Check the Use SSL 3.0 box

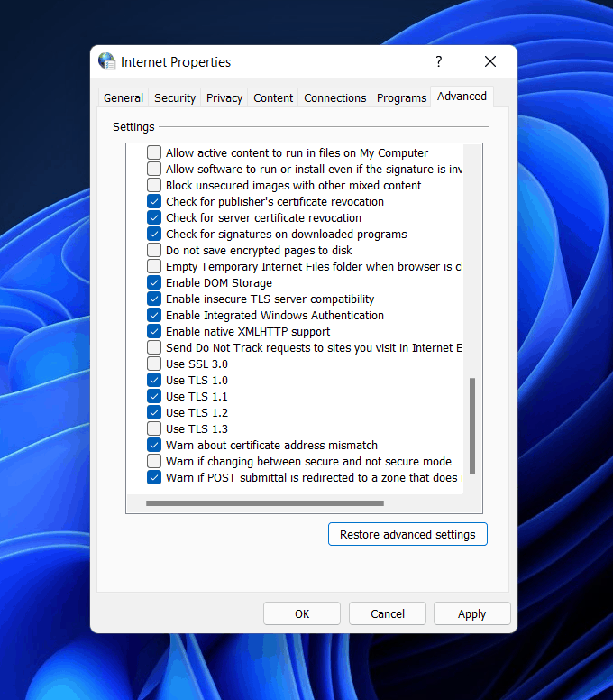coord(154,364)
